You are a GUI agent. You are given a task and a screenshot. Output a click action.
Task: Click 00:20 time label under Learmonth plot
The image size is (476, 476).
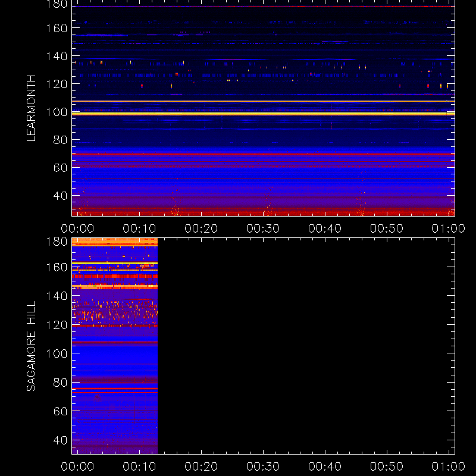201,228
